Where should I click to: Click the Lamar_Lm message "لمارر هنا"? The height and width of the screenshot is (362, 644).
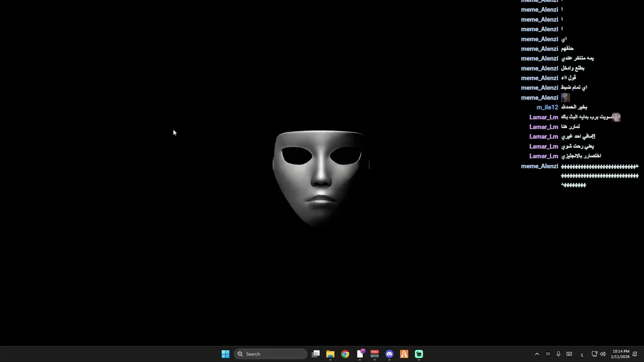coord(571,127)
